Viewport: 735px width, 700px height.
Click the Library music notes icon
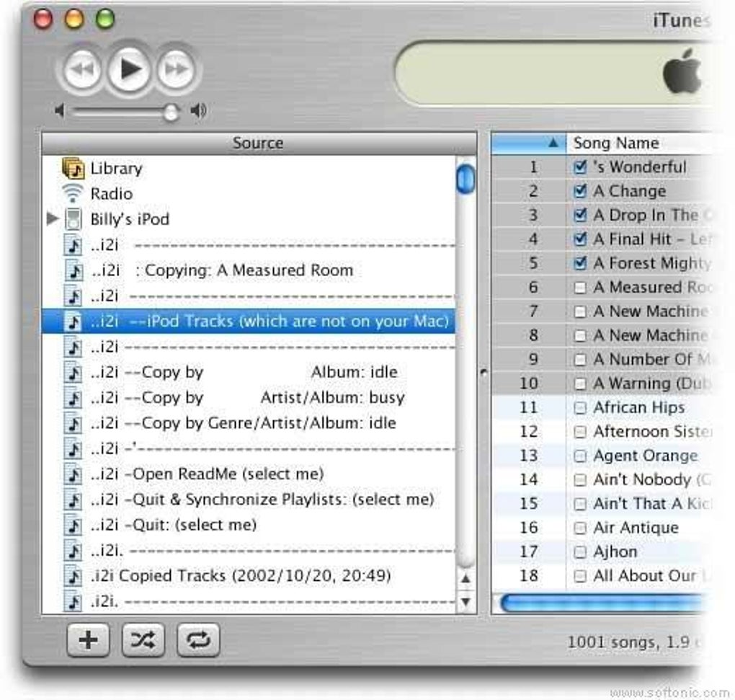click(x=73, y=168)
